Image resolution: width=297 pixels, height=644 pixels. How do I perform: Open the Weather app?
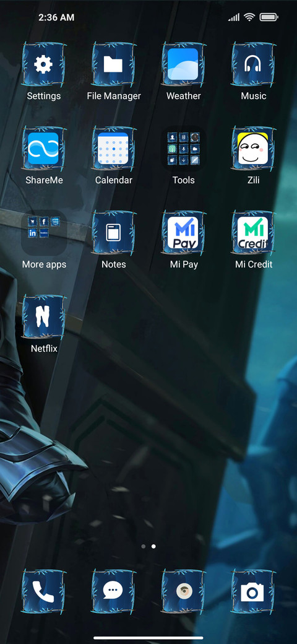[183, 64]
